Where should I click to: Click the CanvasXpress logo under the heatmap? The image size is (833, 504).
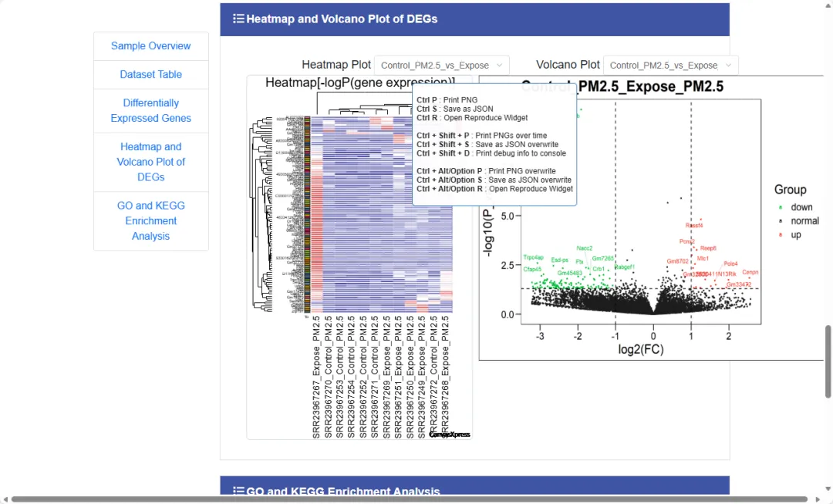[x=450, y=435]
